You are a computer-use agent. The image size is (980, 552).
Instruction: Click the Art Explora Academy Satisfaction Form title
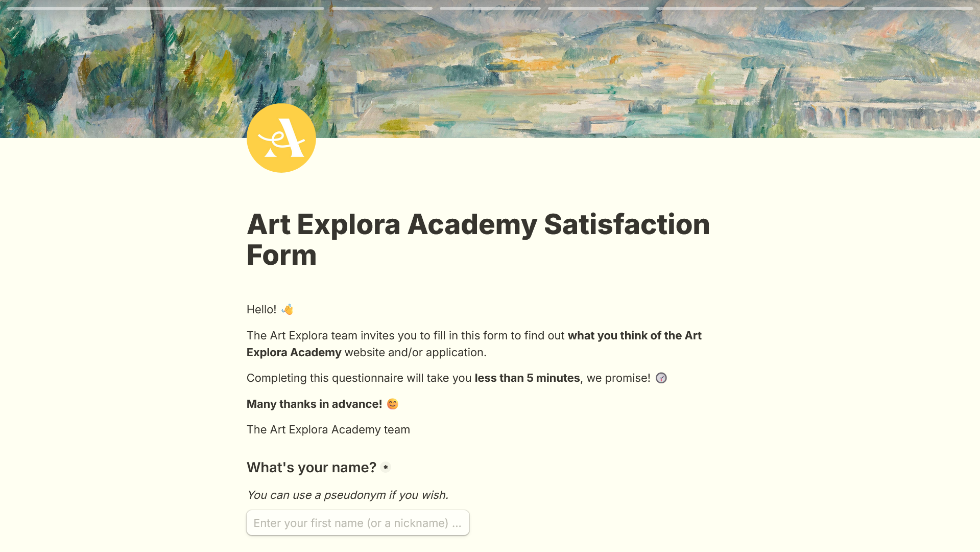click(x=478, y=240)
